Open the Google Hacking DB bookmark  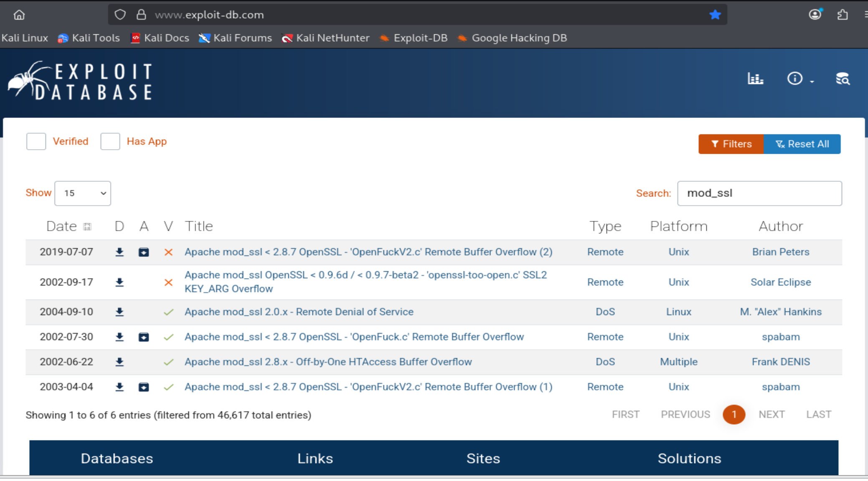512,38
